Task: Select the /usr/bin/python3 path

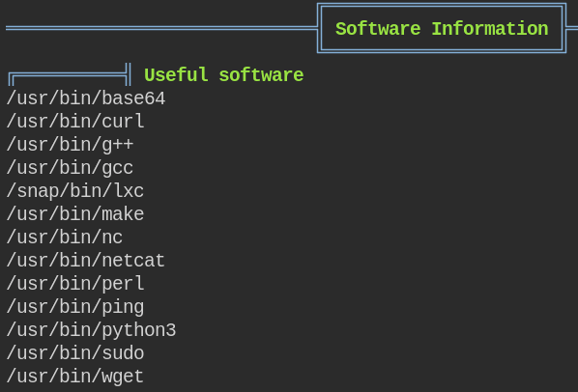Action: click(x=91, y=330)
